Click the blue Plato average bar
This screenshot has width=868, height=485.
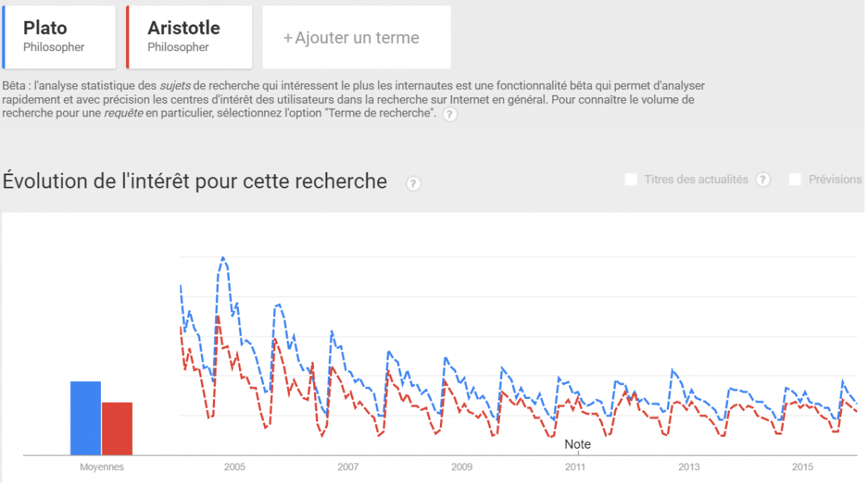coord(85,418)
